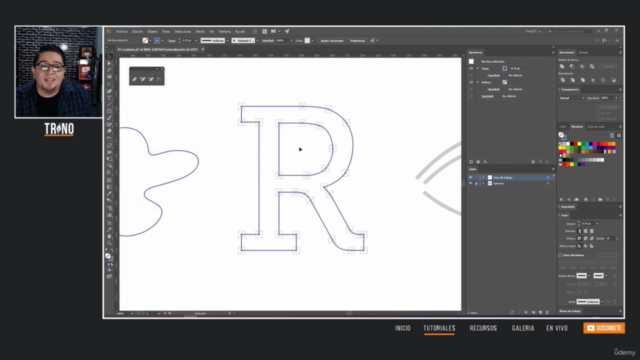Choose Round Join corner in Stroke panel
The image size is (640, 360).
[586, 238]
